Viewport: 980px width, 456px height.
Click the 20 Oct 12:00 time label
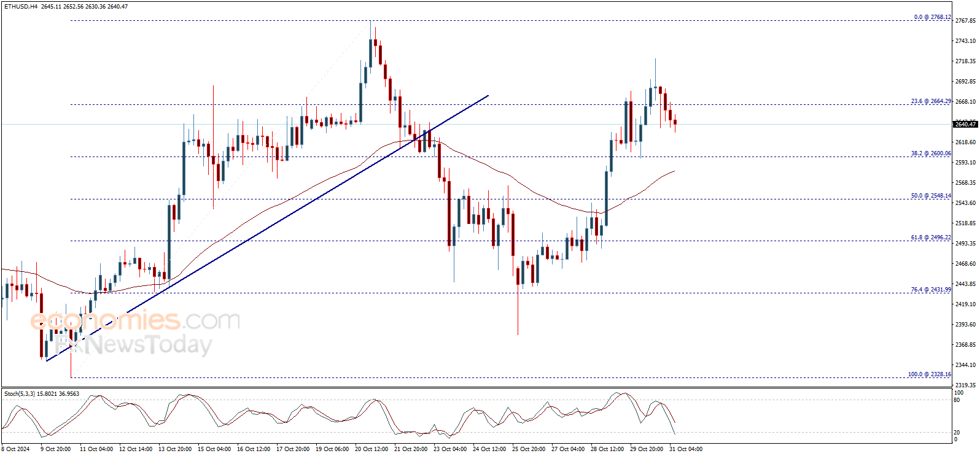point(371,449)
